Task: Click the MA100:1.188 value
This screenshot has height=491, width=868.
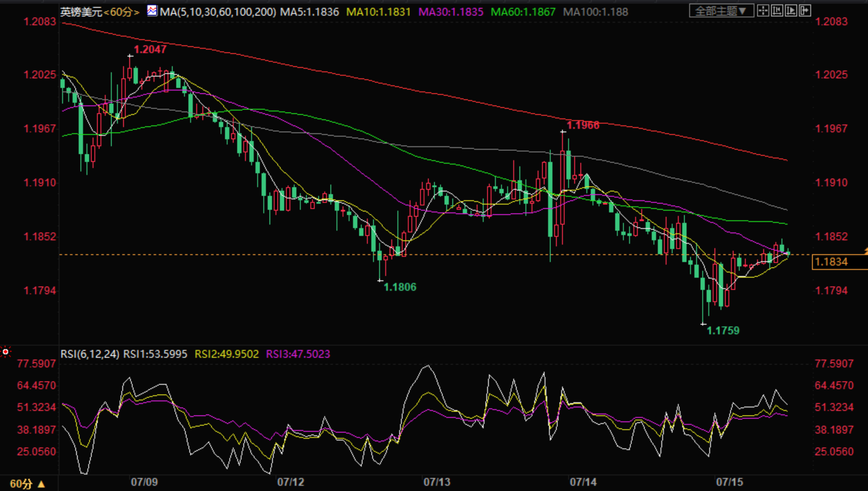Action: (596, 12)
